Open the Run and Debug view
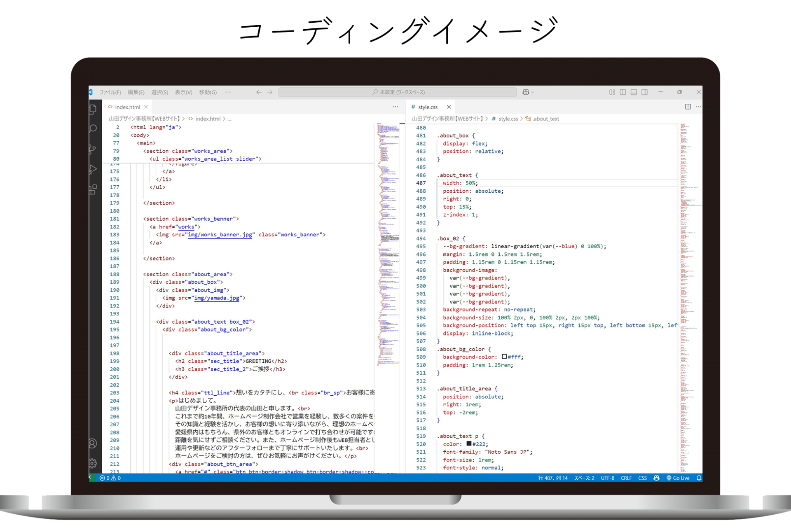This screenshot has height=532, width=791. 94,169
